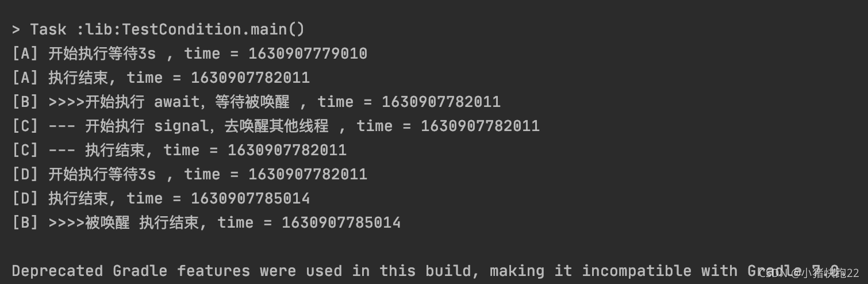Click the 去唤醒其他线程 text
Screen dimensions: 868x284
pyautogui.click(x=276, y=126)
